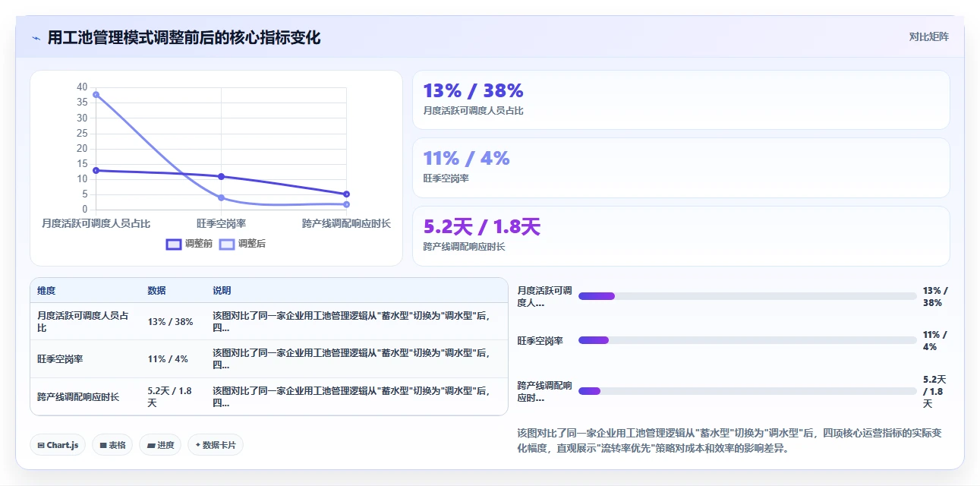The width and height of the screenshot is (980, 486).
Task: Select the 表格 tag chip
Action: [112, 445]
